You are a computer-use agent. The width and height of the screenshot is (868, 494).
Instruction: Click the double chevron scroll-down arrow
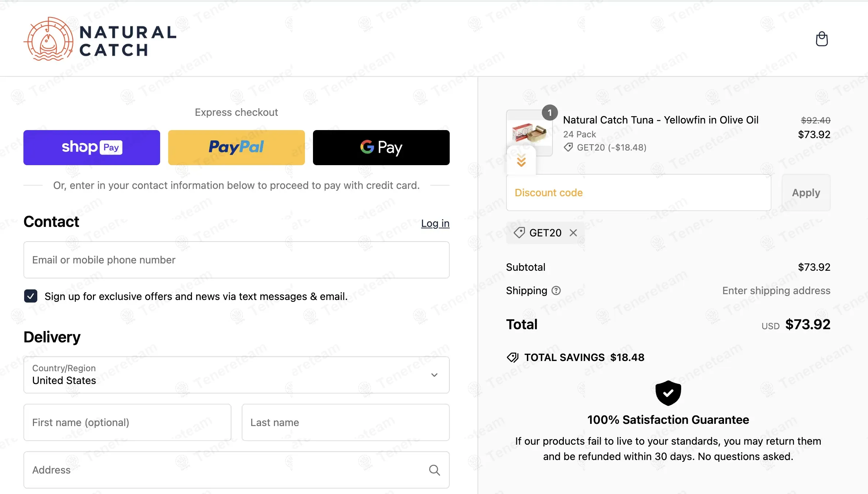click(521, 160)
